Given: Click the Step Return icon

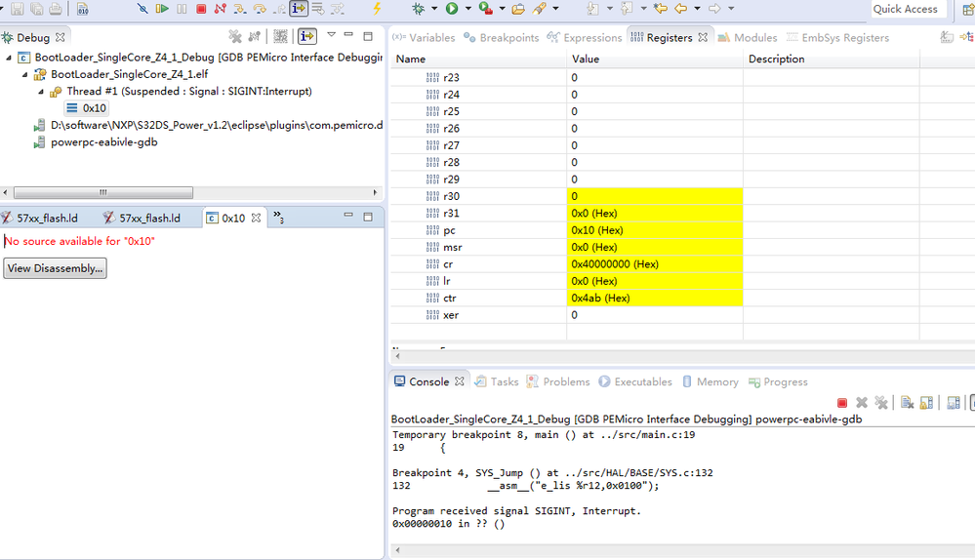Looking at the screenshot, I should (x=280, y=9).
